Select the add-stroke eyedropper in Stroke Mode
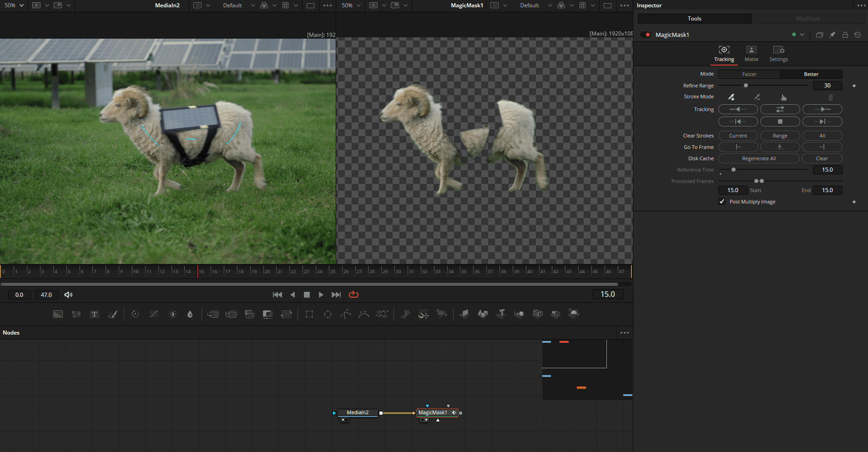Screen dimensions: 868x452 [732, 96]
